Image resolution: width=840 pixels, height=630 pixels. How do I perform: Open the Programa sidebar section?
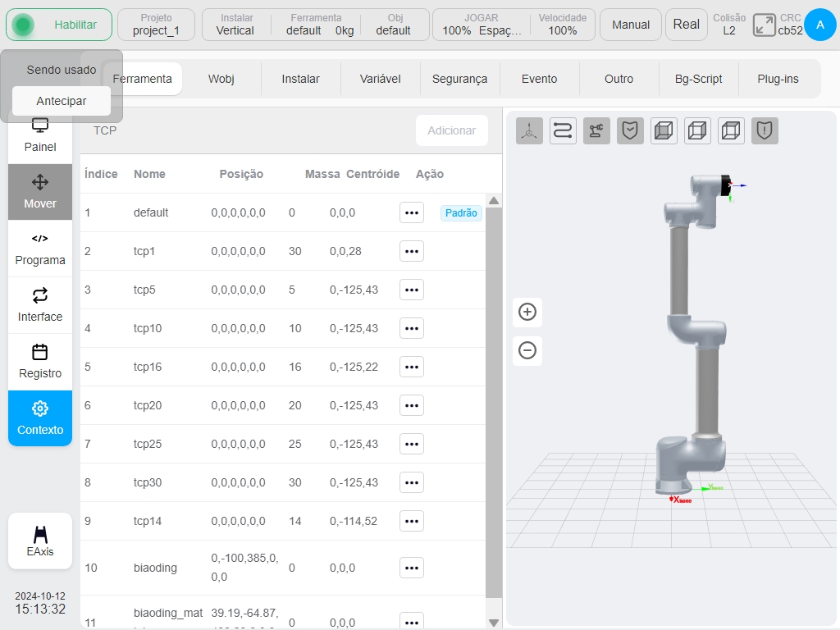[40, 249]
